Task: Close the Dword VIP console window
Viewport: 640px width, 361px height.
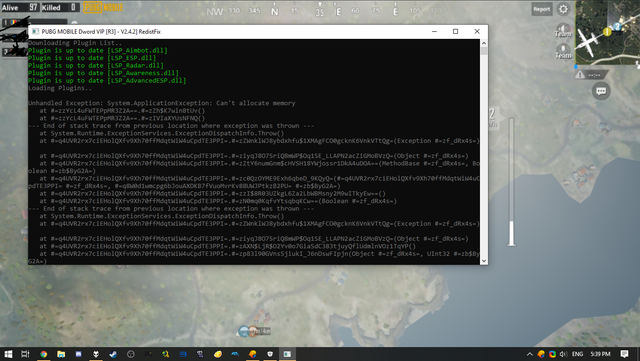Action: pyautogui.click(x=477, y=31)
